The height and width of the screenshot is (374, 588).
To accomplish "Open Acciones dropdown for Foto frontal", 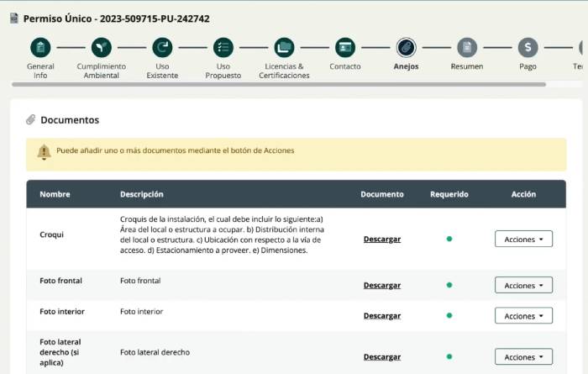I will [x=523, y=285].
